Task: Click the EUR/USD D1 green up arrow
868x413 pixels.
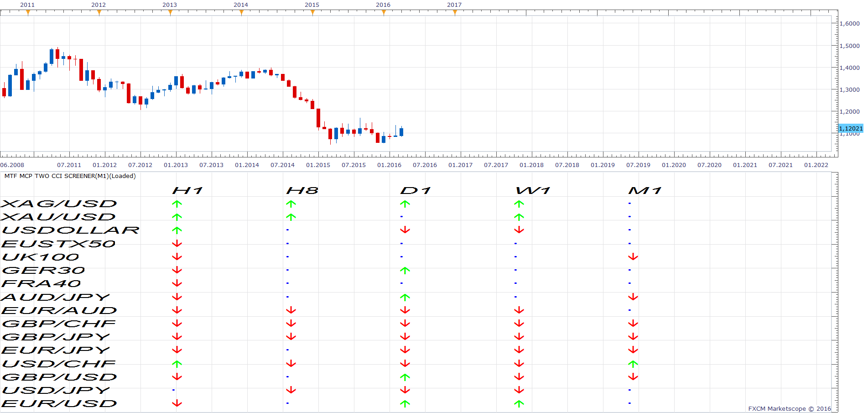Action: pos(405,403)
